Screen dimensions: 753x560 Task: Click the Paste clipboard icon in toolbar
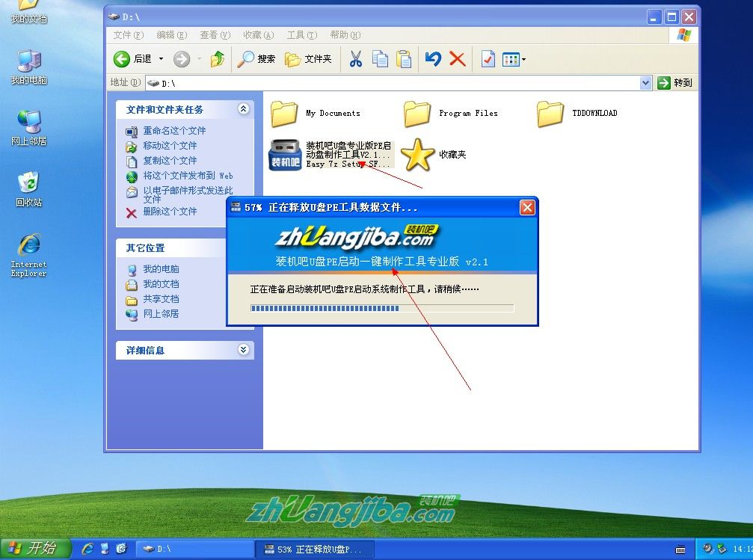(404, 59)
